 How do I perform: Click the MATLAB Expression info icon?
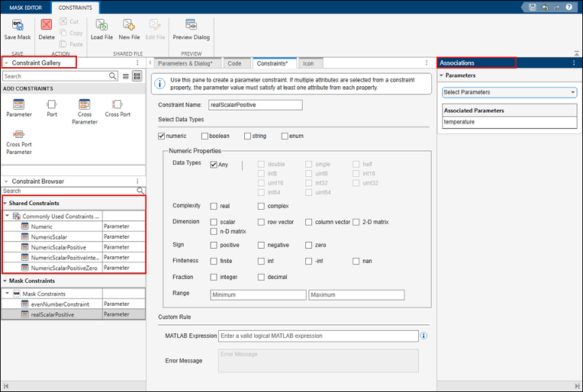[x=424, y=336]
